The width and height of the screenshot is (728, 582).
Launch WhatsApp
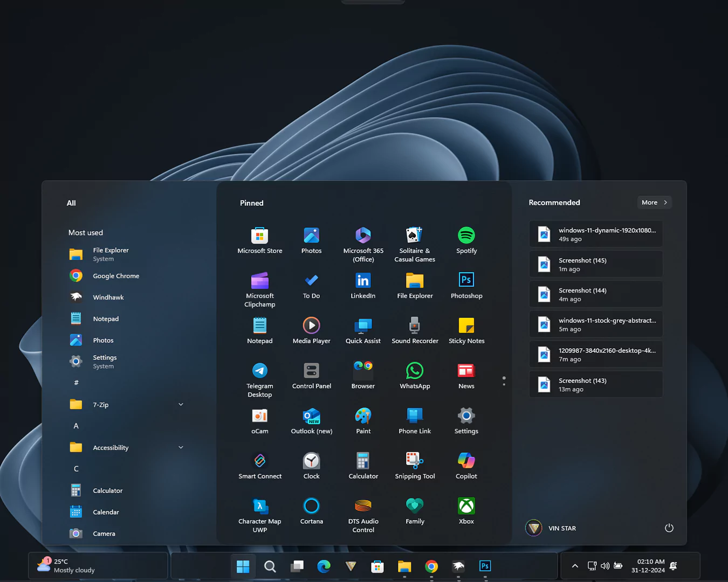pos(415,376)
